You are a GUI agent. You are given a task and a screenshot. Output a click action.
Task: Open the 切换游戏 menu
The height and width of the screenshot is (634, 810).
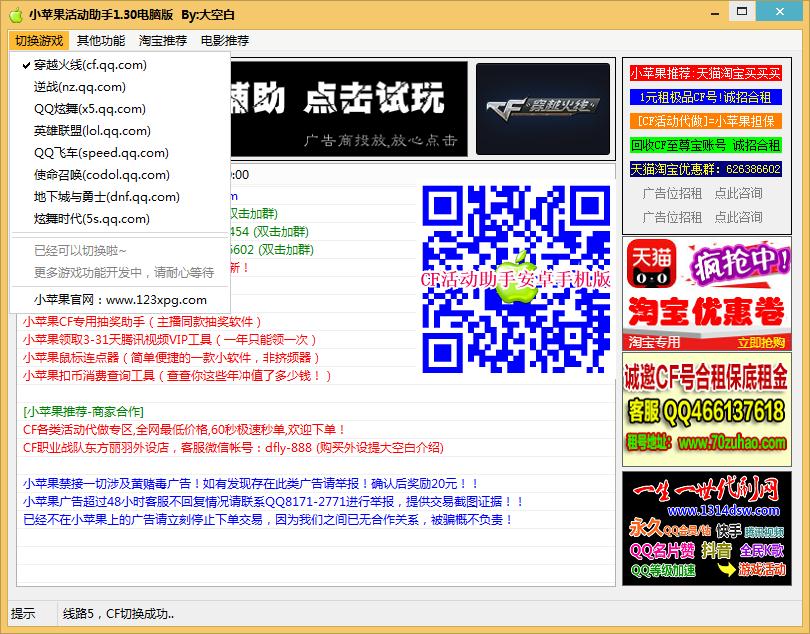pos(39,40)
